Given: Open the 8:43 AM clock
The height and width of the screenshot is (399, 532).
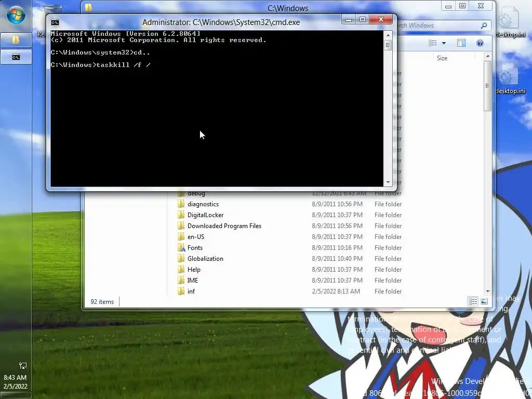Looking at the screenshot, I should [x=15, y=377].
